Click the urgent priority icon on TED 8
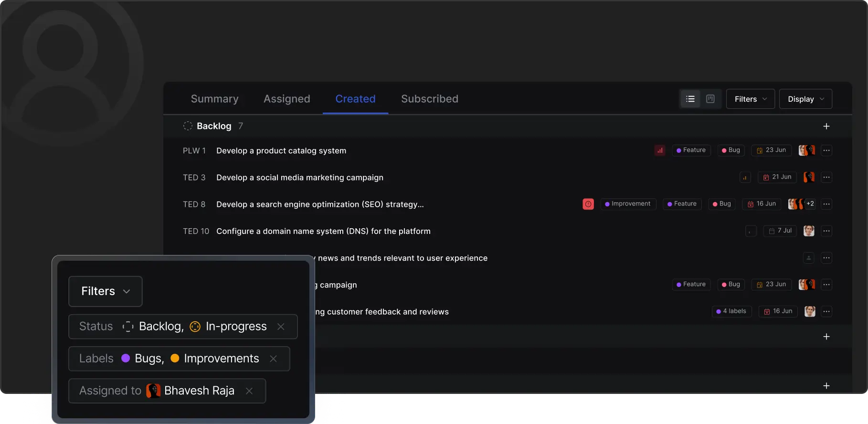868x424 pixels. 588,204
